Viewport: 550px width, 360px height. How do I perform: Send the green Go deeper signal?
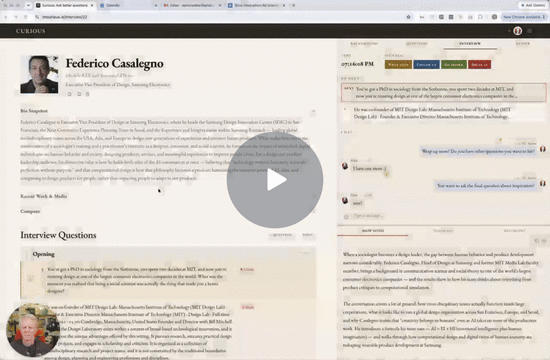point(454,65)
